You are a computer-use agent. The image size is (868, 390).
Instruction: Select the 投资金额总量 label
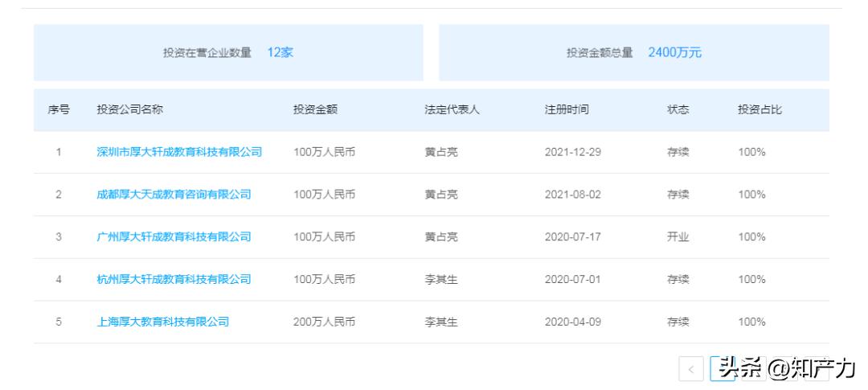(600, 52)
